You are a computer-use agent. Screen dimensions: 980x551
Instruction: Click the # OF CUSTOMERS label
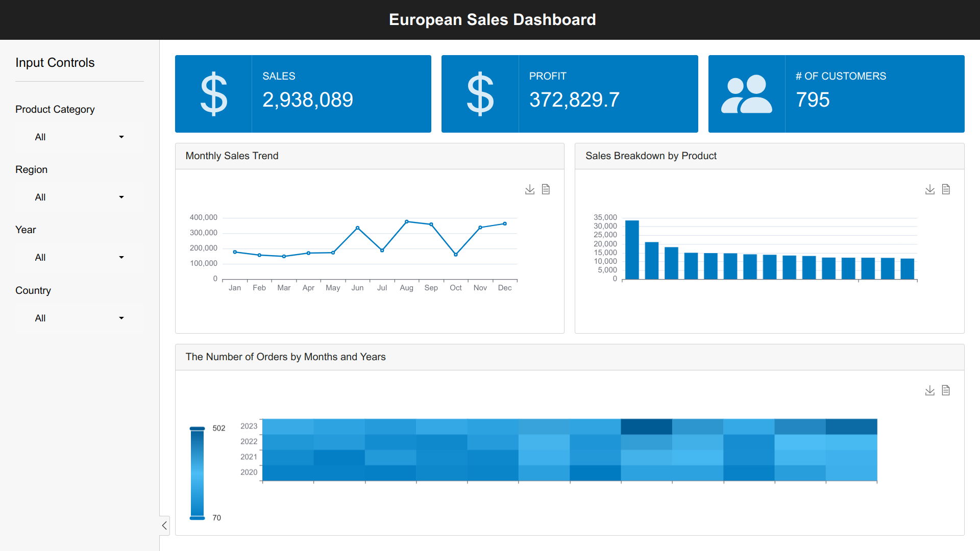841,76
